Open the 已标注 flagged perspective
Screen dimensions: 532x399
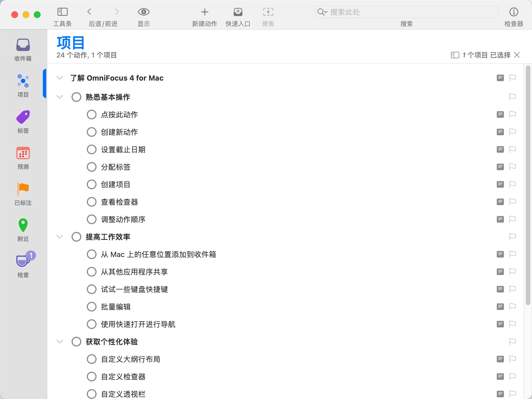tap(23, 194)
